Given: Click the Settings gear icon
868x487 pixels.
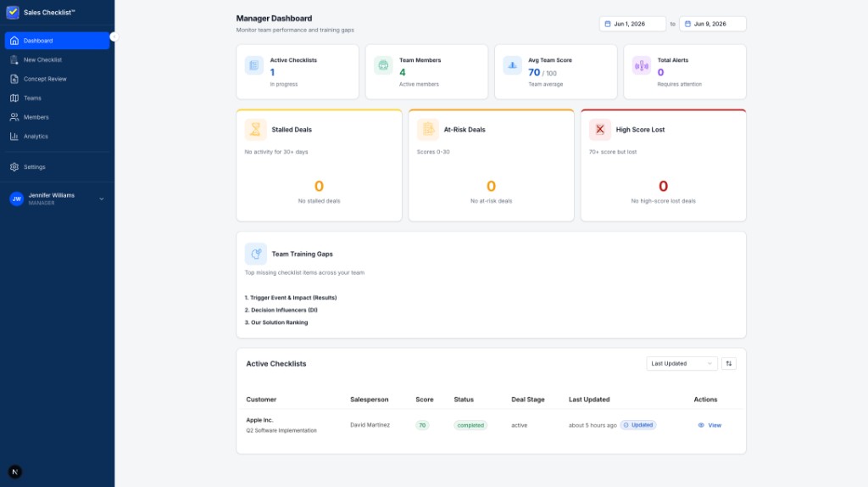Looking at the screenshot, I should point(14,167).
